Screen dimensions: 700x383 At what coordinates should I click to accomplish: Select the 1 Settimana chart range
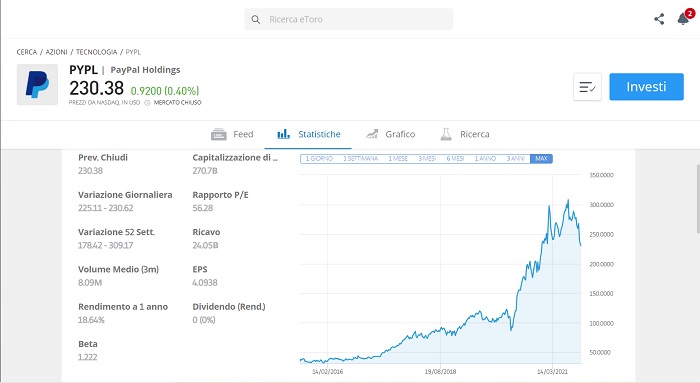[360, 158]
